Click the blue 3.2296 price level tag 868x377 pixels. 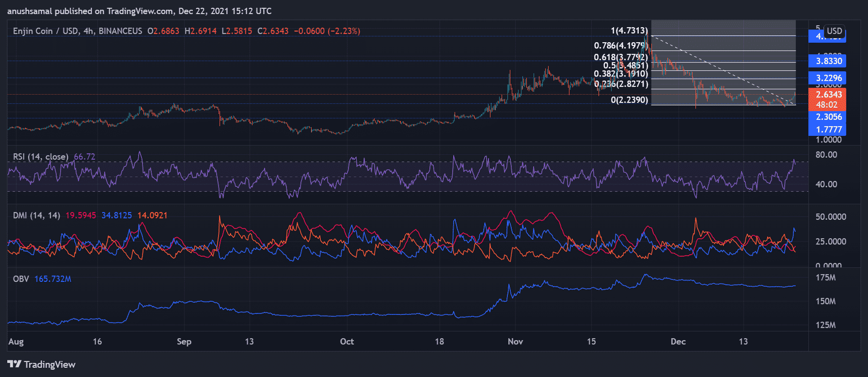pos(829,78)
